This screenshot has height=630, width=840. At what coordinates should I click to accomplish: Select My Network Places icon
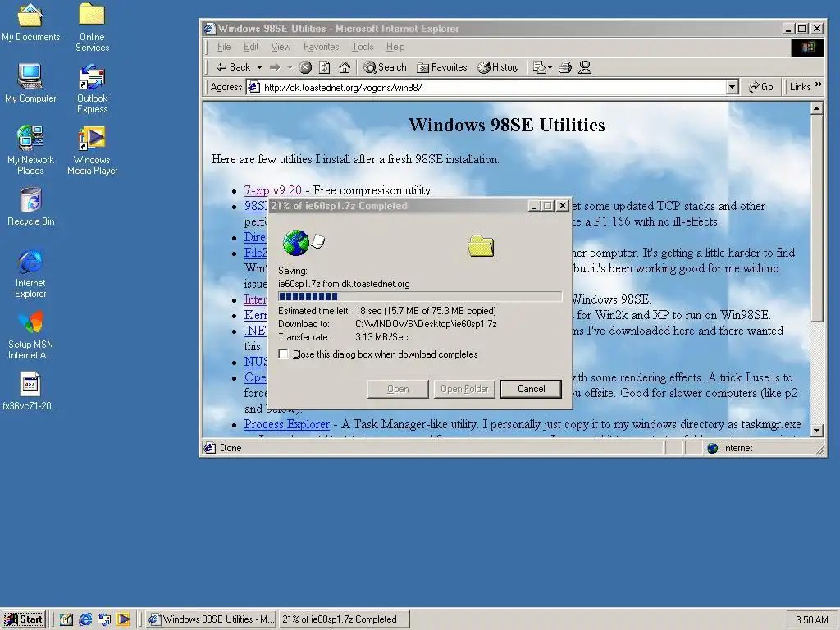[x=30, y=150]
